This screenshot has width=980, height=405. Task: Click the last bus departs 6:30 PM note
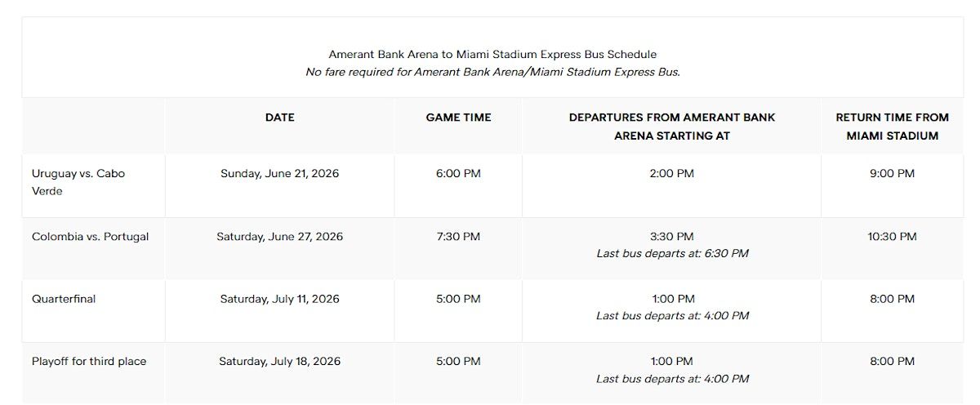pos(672,254)
